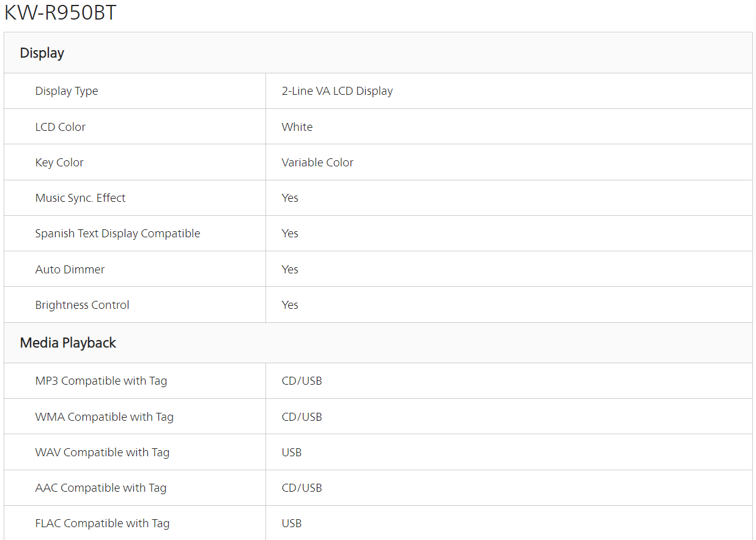Click the KW-R950BT model title
756x540 pixels.
pyautogui.click(x=60, y=13)
